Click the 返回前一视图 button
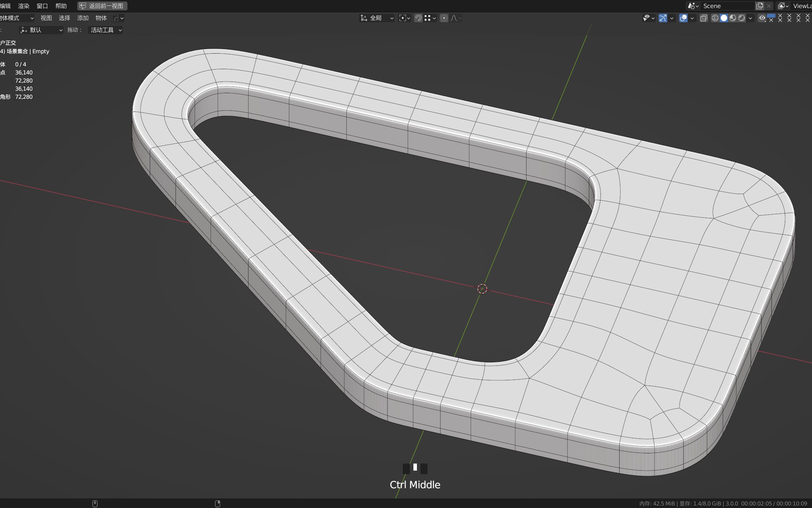Screen dimensions: 812x508 pyautogui.click(x=102, y=6)
